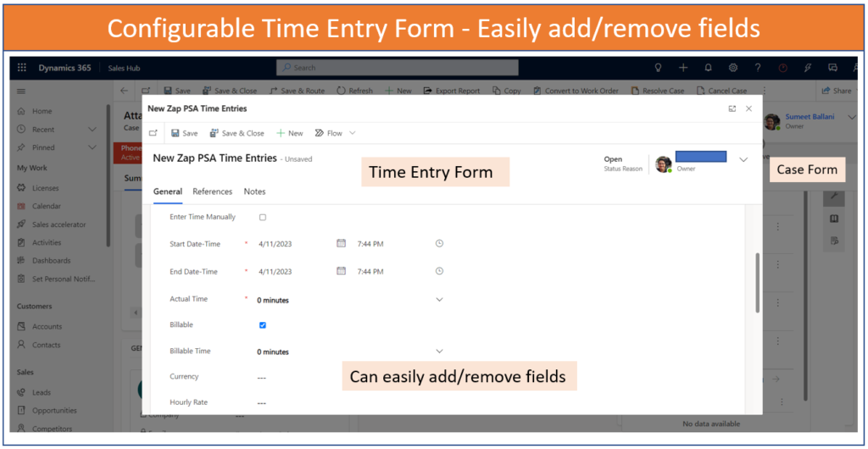Expand the Time Entries dialog to full screen
Screen dimensions: 868x449
point(732,109)
